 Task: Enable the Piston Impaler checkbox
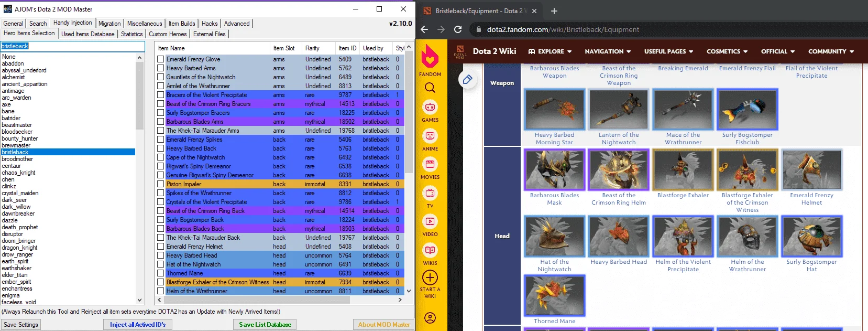click(161, 184)
